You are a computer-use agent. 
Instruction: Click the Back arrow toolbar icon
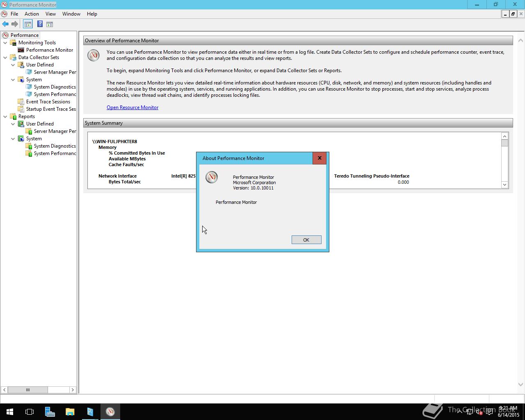pyautogui.click(x=5, y=24)
